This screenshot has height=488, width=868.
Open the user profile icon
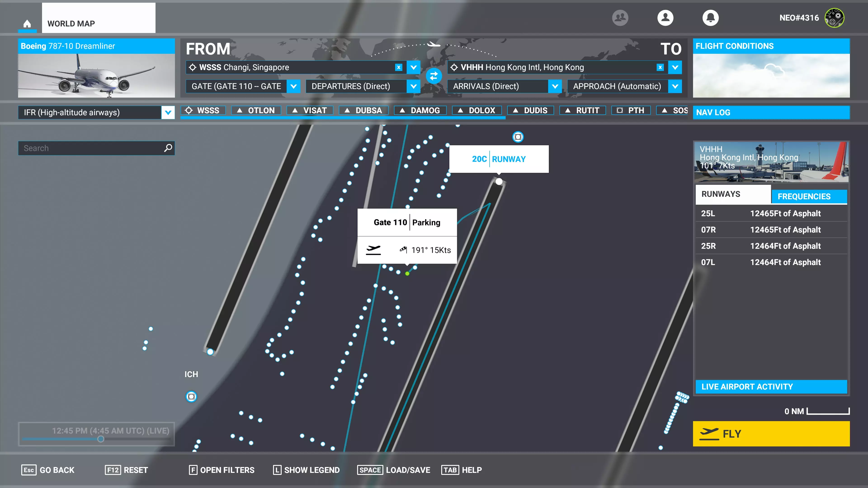click(665, 18)
